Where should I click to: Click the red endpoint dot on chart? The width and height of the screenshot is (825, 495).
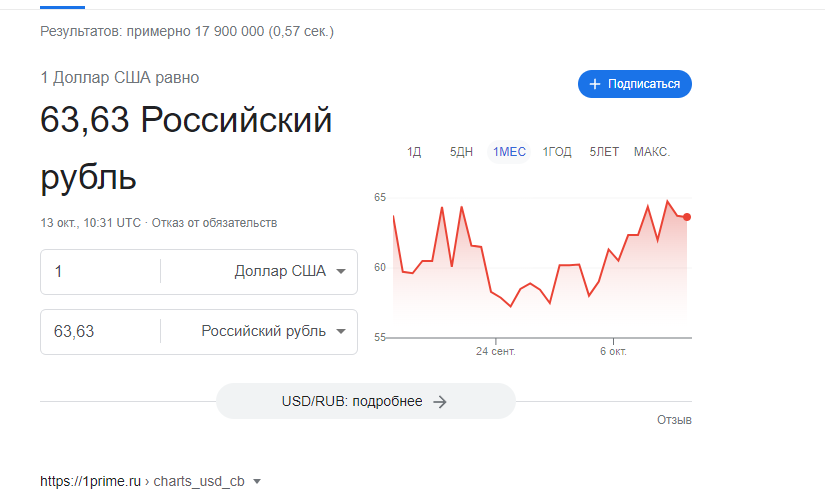click(x=686, y=217)
